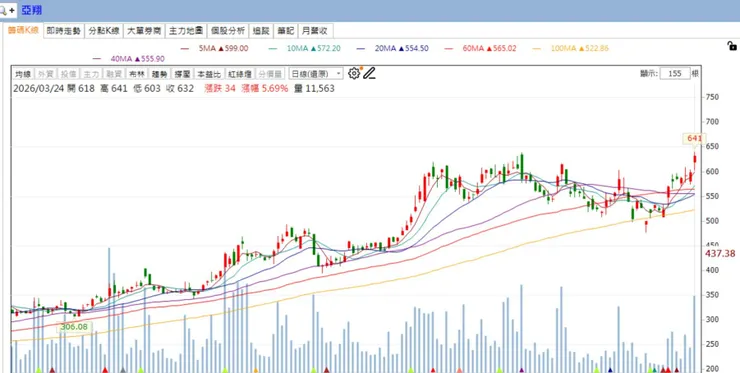Click the 306.08 low price label
Viewport: 740px width, 373px height.
[x=75, y=327]
